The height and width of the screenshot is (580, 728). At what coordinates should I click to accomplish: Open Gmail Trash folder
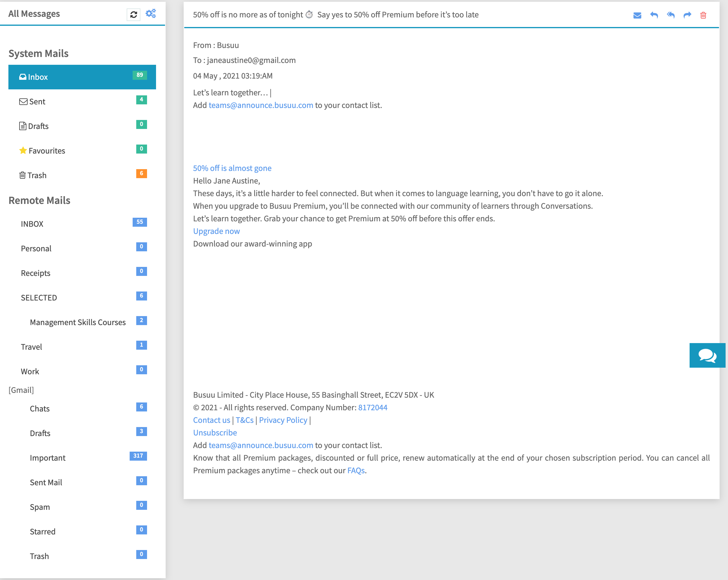pyautogui.click(x=82, y=557)
